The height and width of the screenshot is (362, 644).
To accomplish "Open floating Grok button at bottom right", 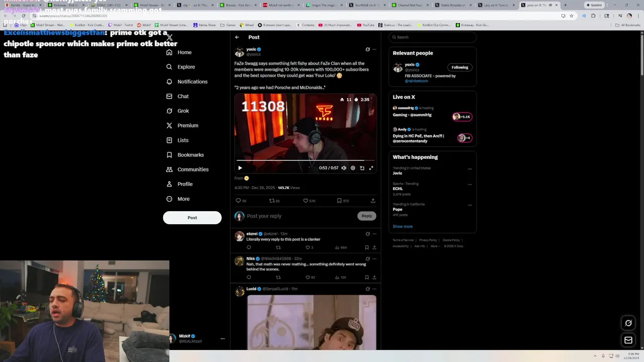I will click(x=628, y=323).
